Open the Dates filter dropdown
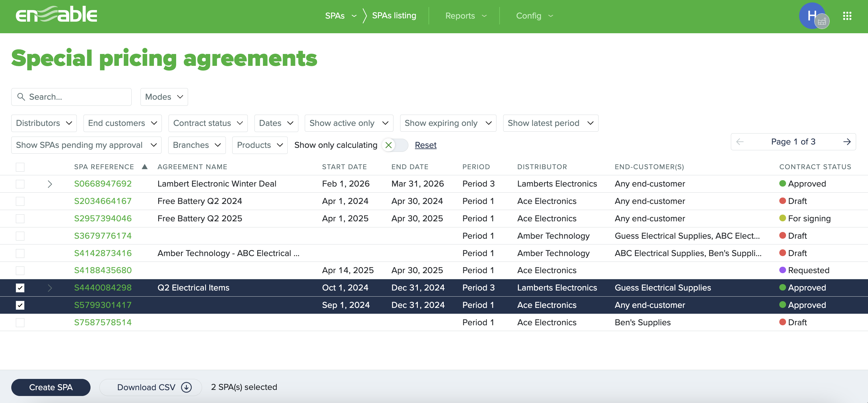Viewport: 868px width, 403px height. [276, 123]
